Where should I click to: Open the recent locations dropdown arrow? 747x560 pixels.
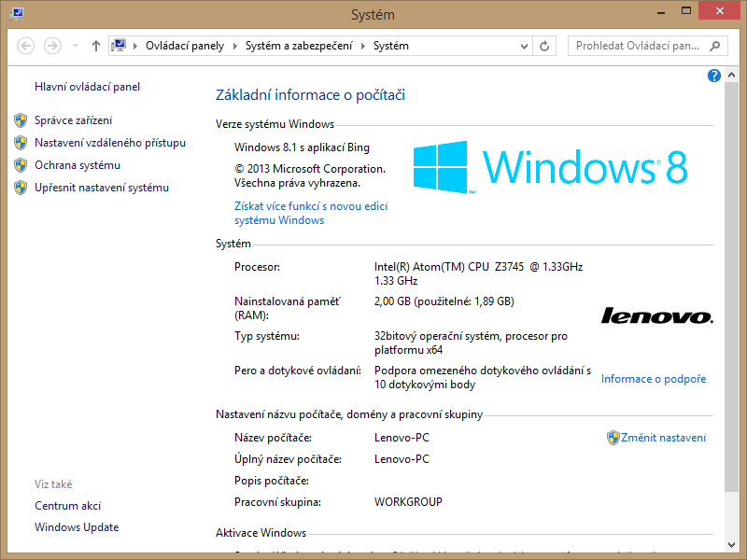[x=74, y=46]
